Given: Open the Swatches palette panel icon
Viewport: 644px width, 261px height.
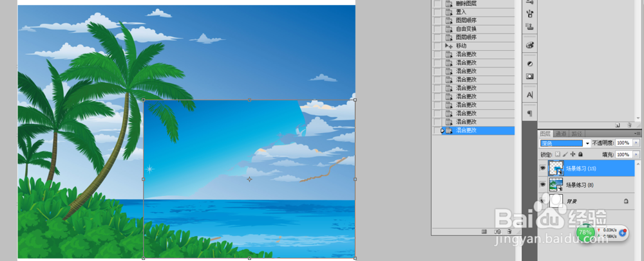Looking at the screenshot, I should click(530, 45).
